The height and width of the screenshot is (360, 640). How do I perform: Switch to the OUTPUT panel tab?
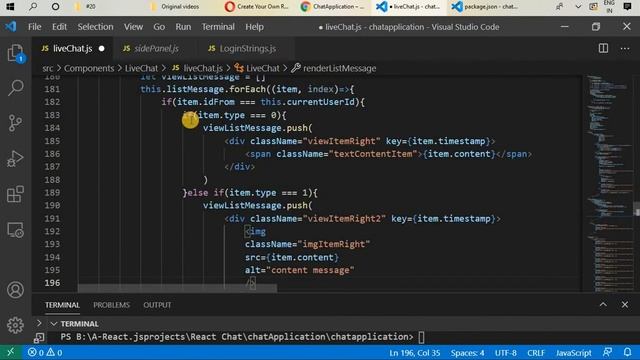click(157, 305)
